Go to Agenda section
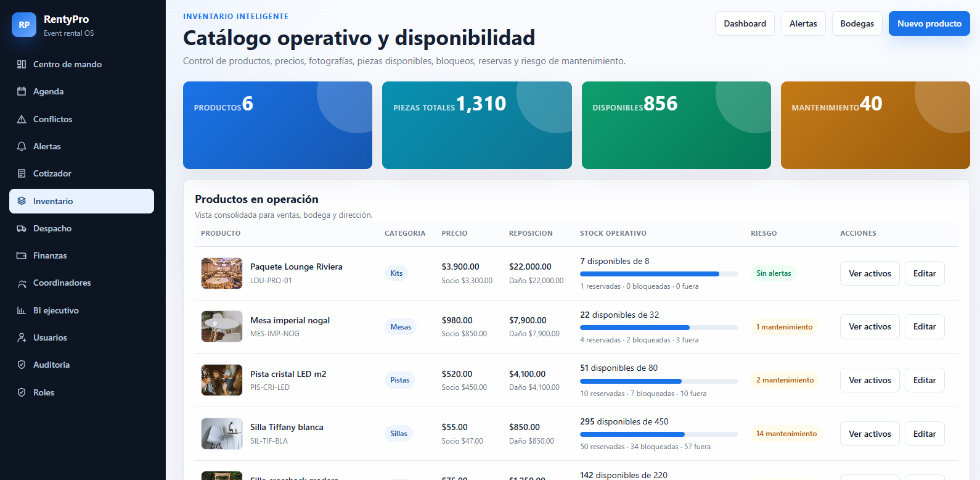 (81, 91)
